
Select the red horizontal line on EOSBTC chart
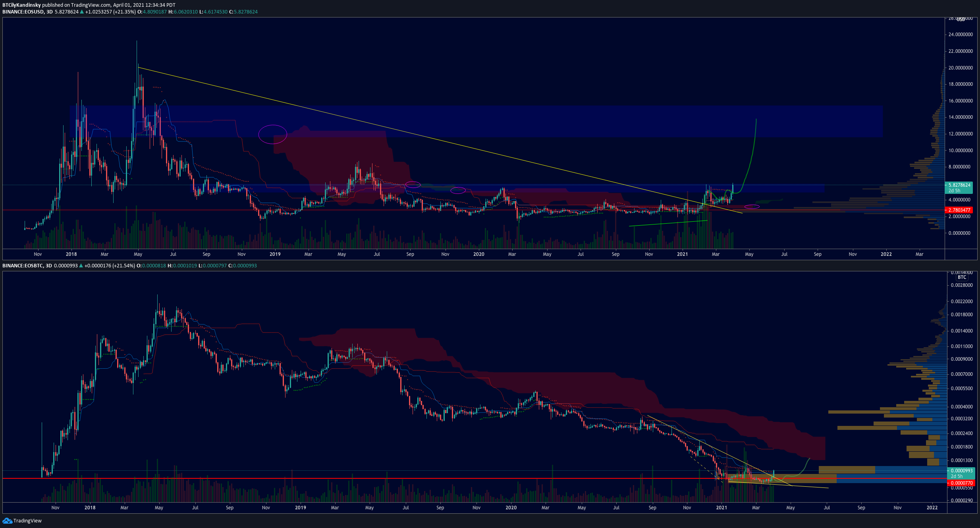tap(475, 478)
